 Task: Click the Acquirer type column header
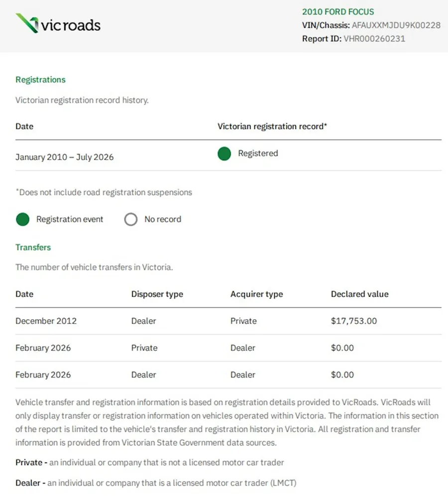[x=257, y=294]
